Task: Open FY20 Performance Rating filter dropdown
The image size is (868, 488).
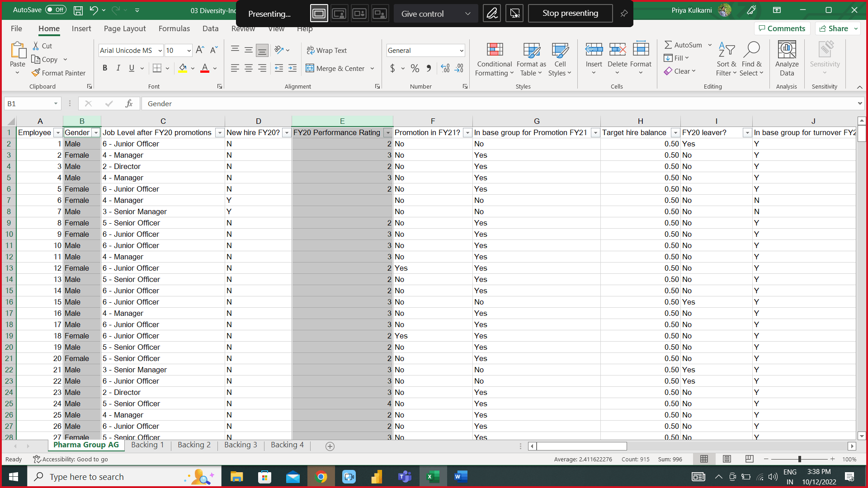Action: [x=388, y=133]
